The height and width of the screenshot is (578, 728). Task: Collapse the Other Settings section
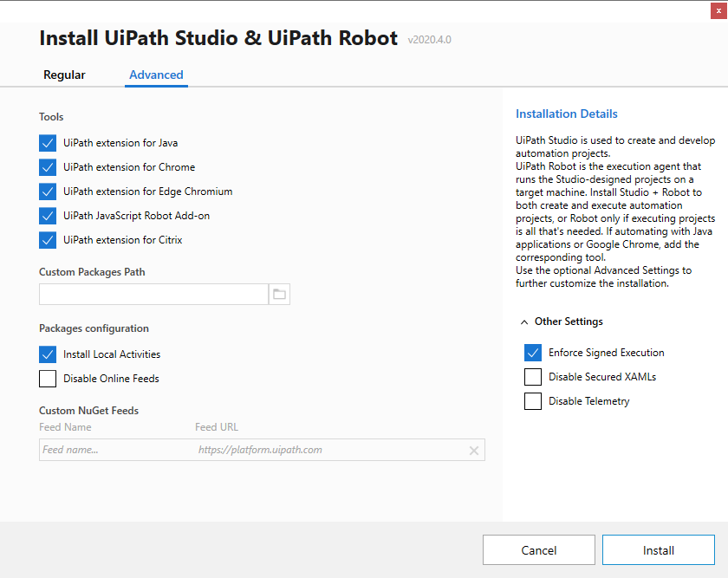[x=524, y=321]
